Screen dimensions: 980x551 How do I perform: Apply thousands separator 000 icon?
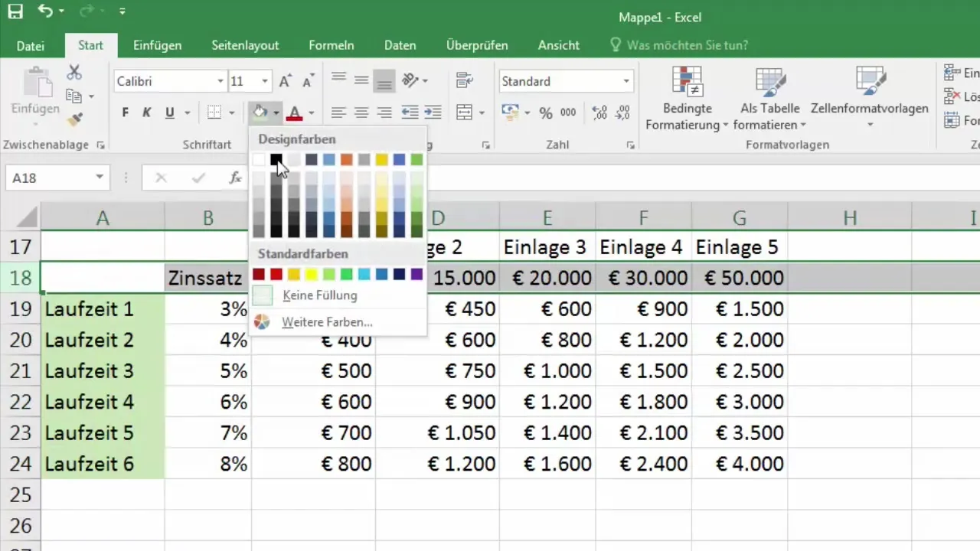[x=568, y=112]
